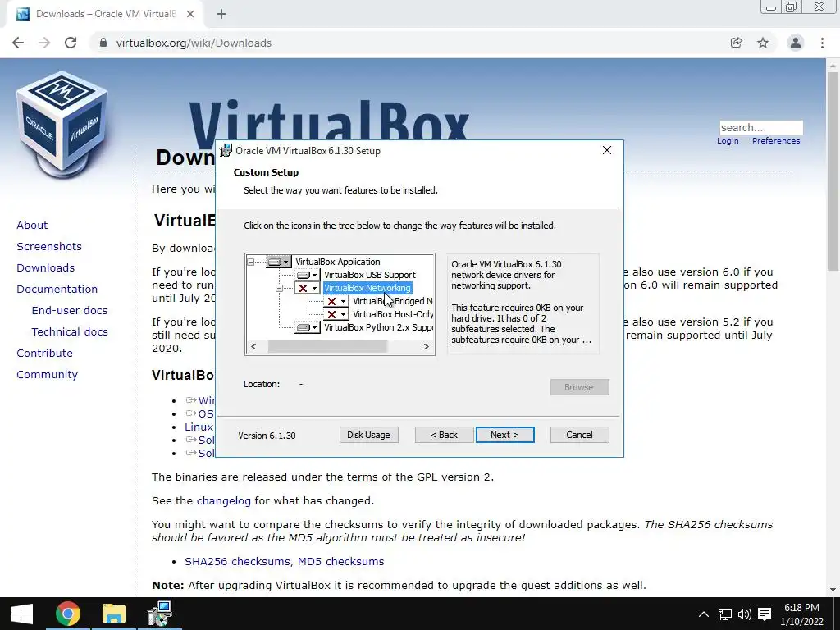
Task: Open VirtualBox Python 2.x Support dropdown
Action: coord(308,327)
